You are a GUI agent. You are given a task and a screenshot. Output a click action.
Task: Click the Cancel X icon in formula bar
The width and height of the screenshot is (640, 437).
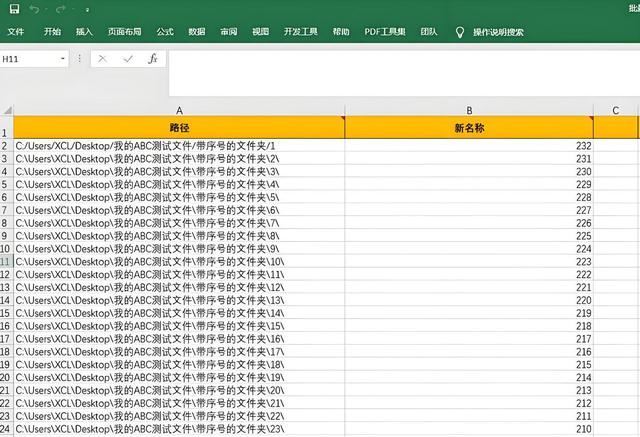tap(103, 59)
